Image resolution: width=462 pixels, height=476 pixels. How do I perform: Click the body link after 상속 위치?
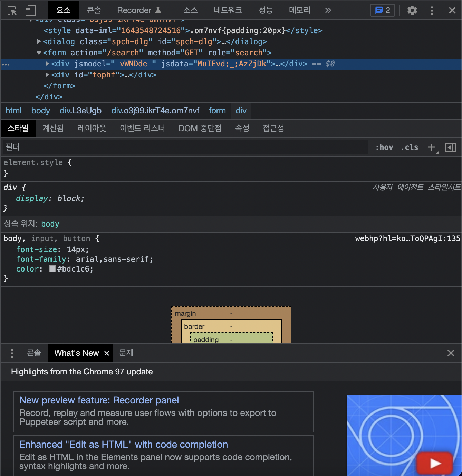click(50, 224)
